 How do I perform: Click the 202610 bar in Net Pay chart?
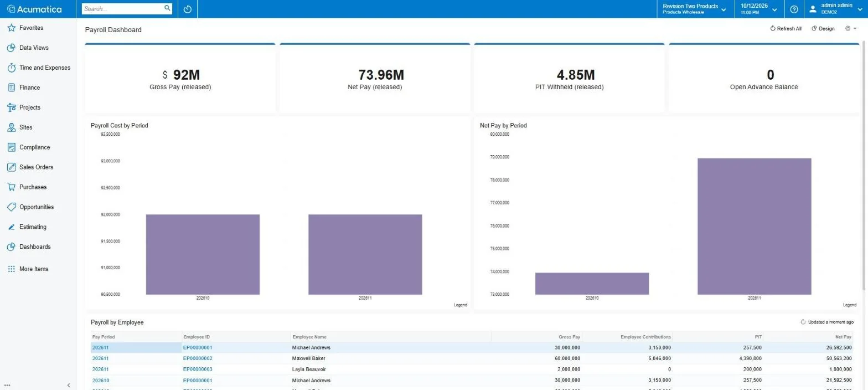[592, 284]
